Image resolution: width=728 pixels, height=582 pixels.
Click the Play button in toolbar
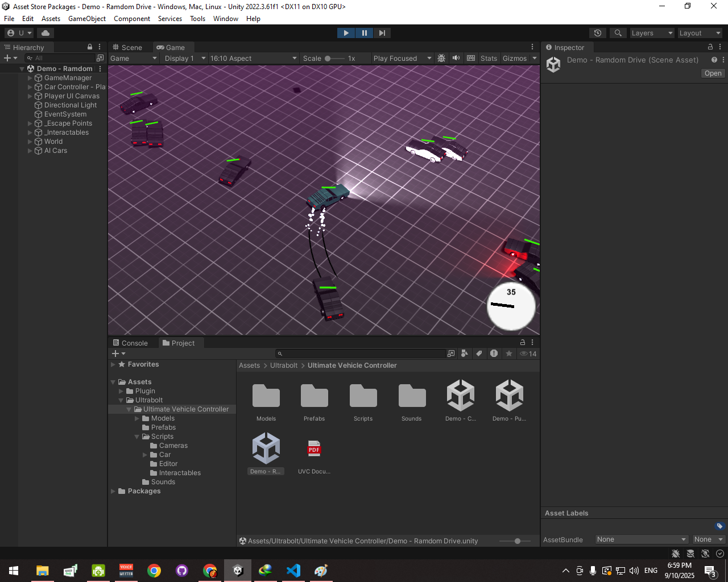(x=346, y=33)
